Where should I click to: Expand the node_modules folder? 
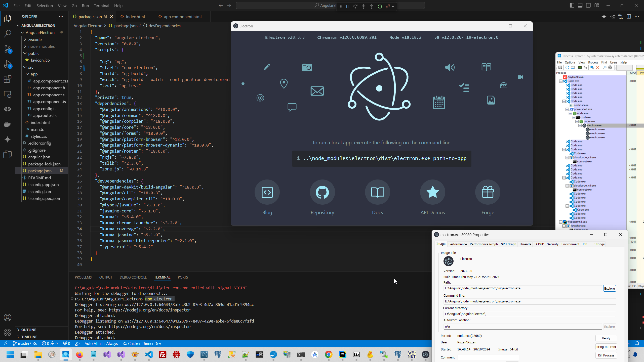pyautogui.click(x=41, y=46)
